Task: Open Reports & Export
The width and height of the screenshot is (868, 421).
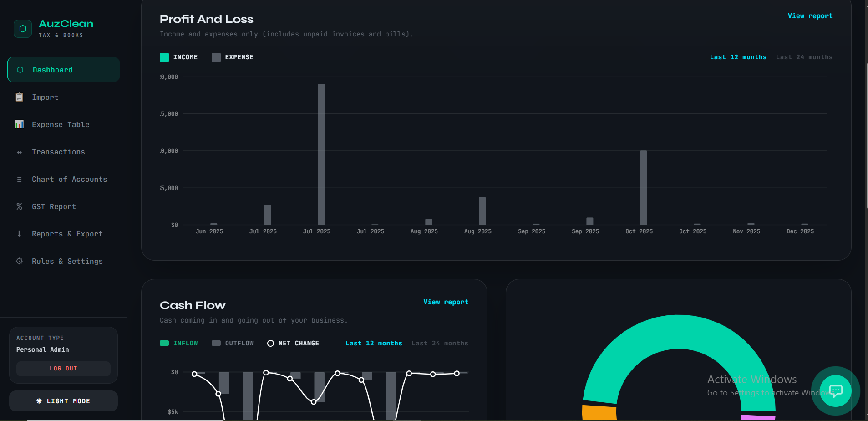Action: (64, 234)
